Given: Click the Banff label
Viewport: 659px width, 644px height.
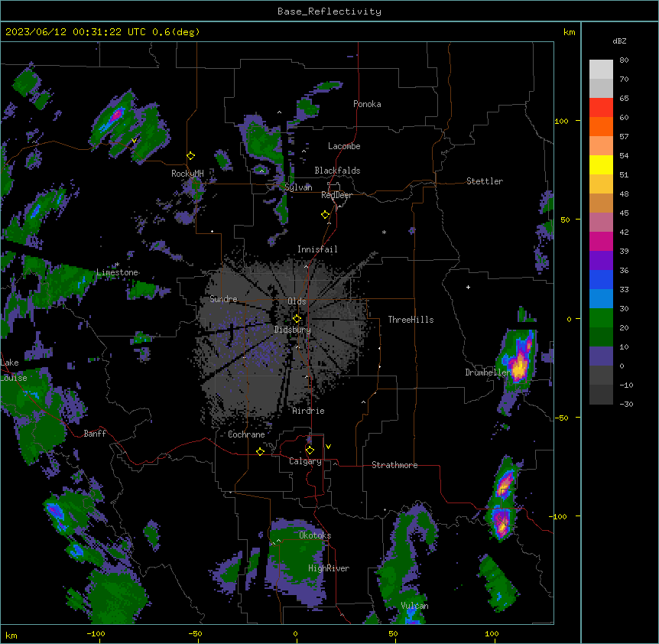Looking at the screenshot, I should tap(95, 434).
